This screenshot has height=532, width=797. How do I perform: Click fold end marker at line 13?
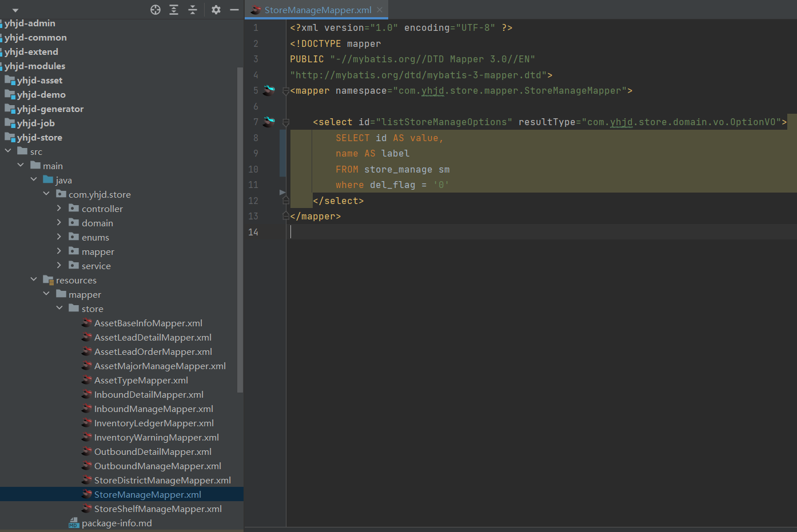point(286,216)
